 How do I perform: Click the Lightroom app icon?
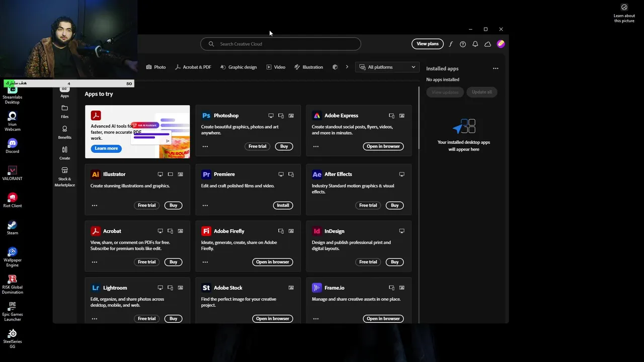tap(95, 288)
